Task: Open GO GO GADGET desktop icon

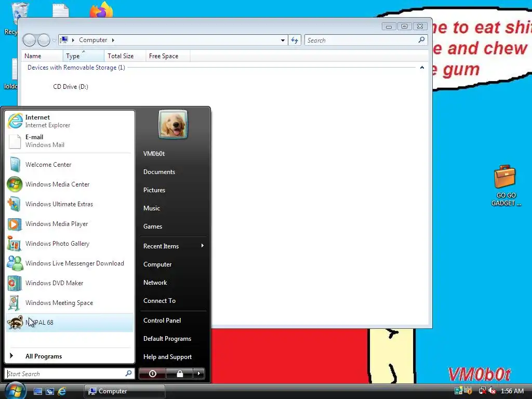Action: (x=505, y=185)
